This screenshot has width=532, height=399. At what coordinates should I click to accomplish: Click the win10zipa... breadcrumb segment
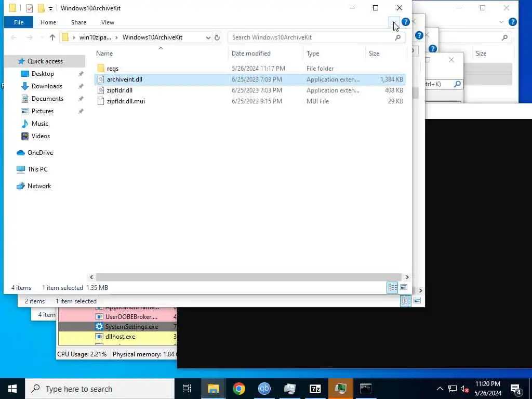click(95, 37)
